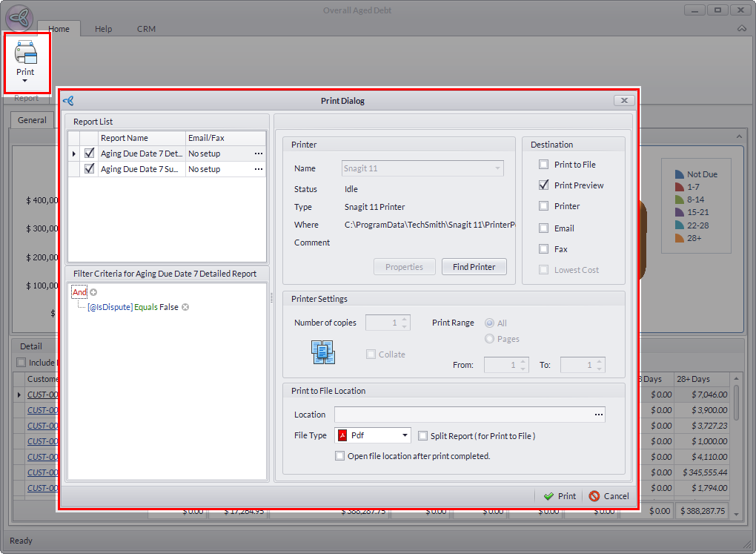756x554 pixels.
Task: Collapse the ribbon using the chevron
Action: pos(742,29)
